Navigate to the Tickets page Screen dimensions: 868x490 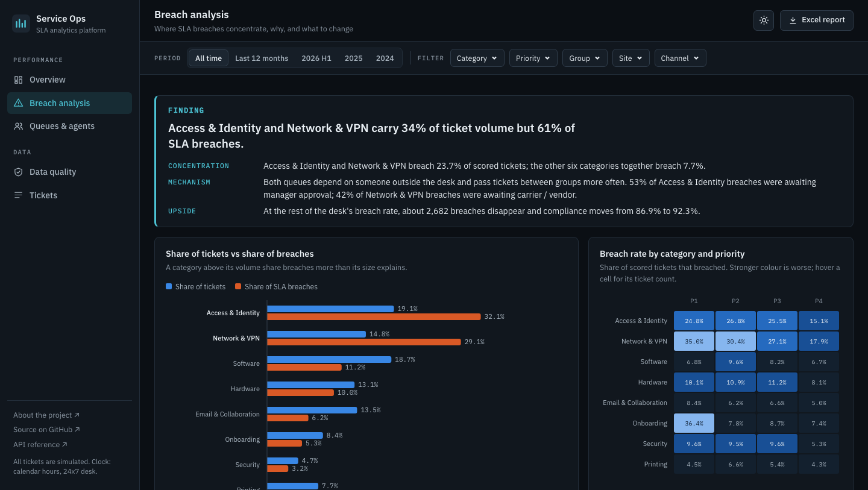69,195
